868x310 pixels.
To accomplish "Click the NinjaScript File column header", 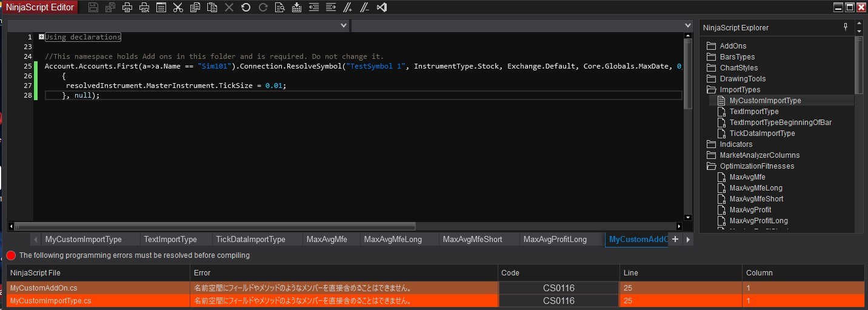I will point(98,273).
